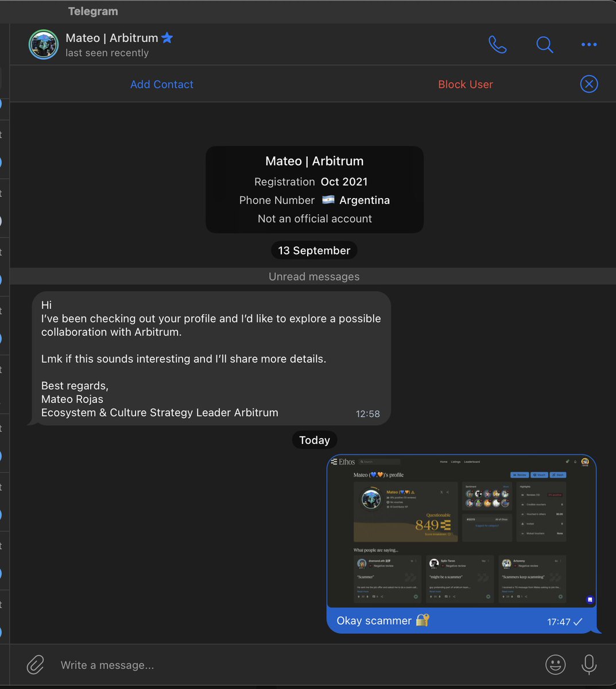Search within this chat
This screenshot has height=689, width=616.
(x=544, y=44)
